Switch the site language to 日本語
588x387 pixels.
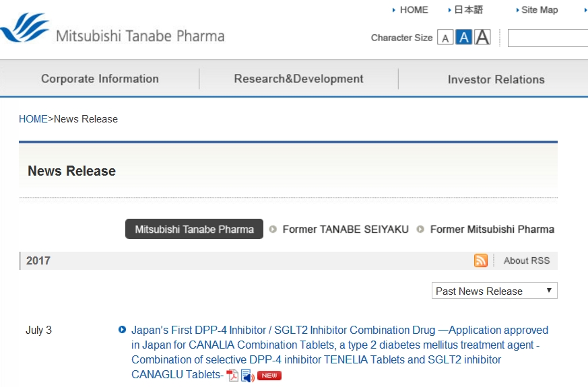[468, 10]
